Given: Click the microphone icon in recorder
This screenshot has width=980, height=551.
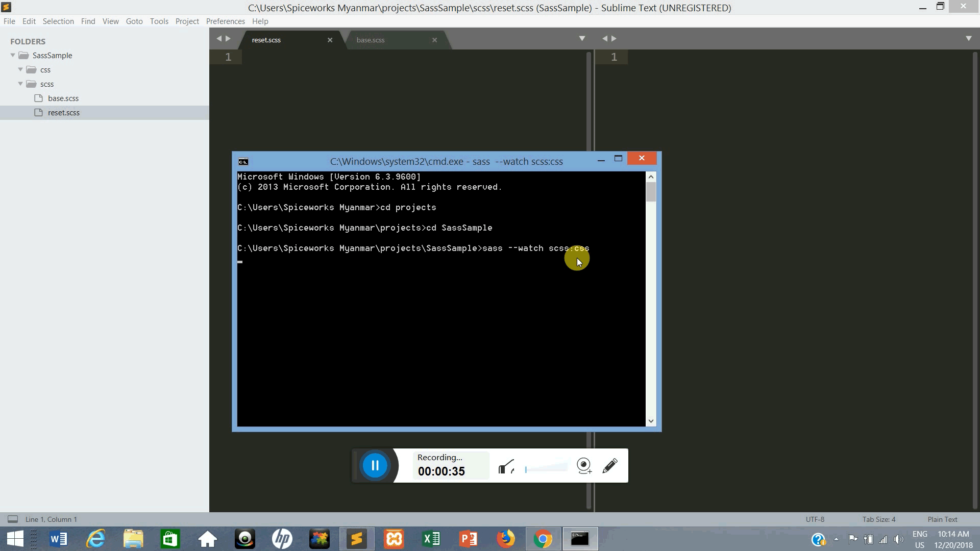Looking at the screenshot, I should pos(505,466).
